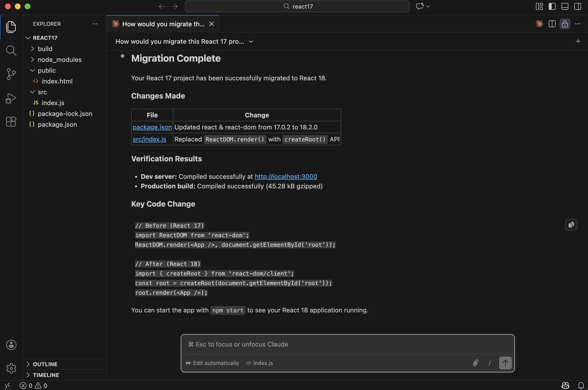The height and width of the screenshot is (390, 588).
Task: Open the Source Control view
Action: pyautogui.click(x=11, y=74)
